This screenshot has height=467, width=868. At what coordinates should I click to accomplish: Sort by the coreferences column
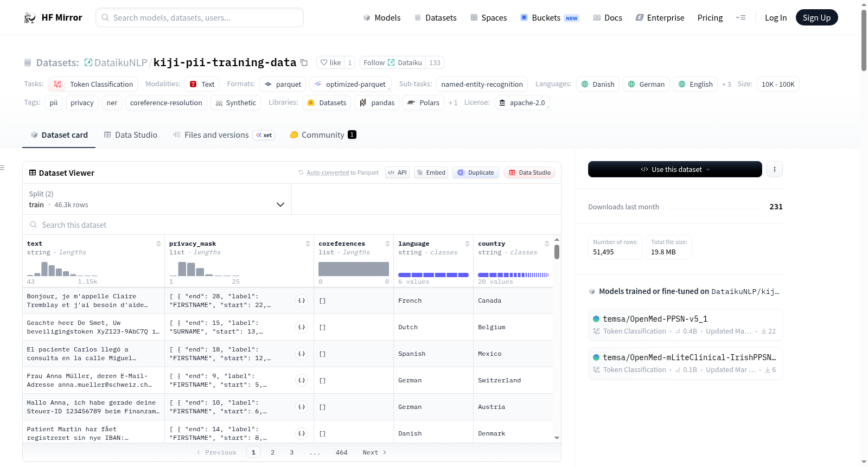[x=387, y=244]
